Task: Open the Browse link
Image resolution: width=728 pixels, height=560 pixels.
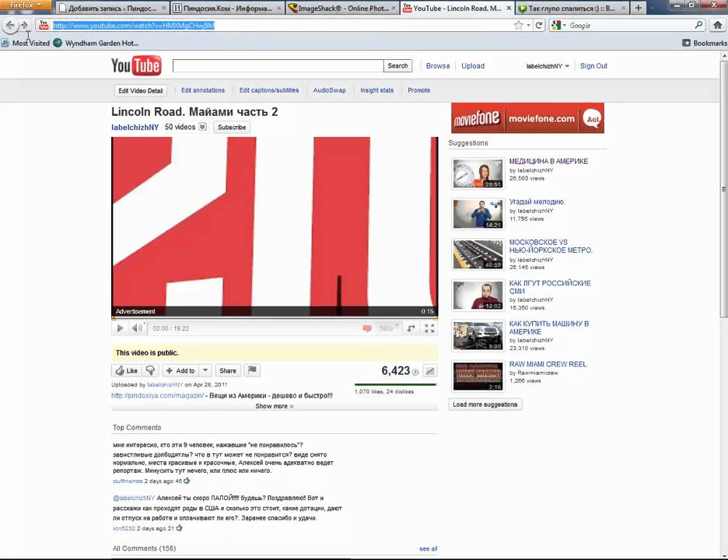Action: pyautogui.click(x=438, y=66)
